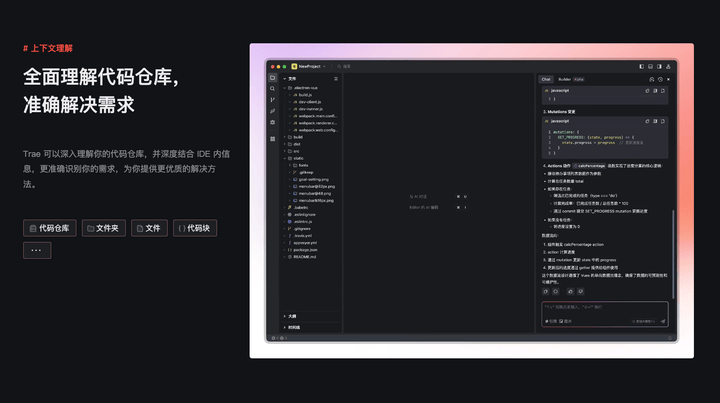Expand the 大纲 outline section
This screenshot has width=720, height=403.
(x=290, y=316)
